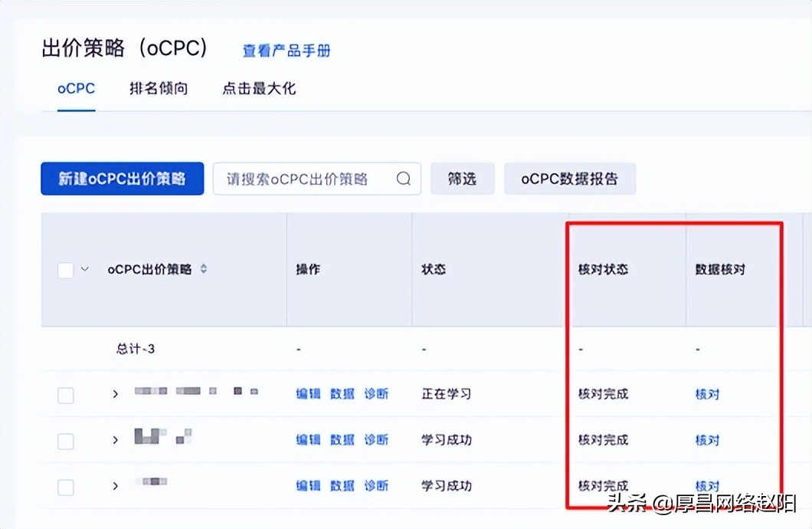This screenshot has height=529, width=812.
Task: Open the dropdown arrow beside the header checkbox
Action: tap(84, 269)
